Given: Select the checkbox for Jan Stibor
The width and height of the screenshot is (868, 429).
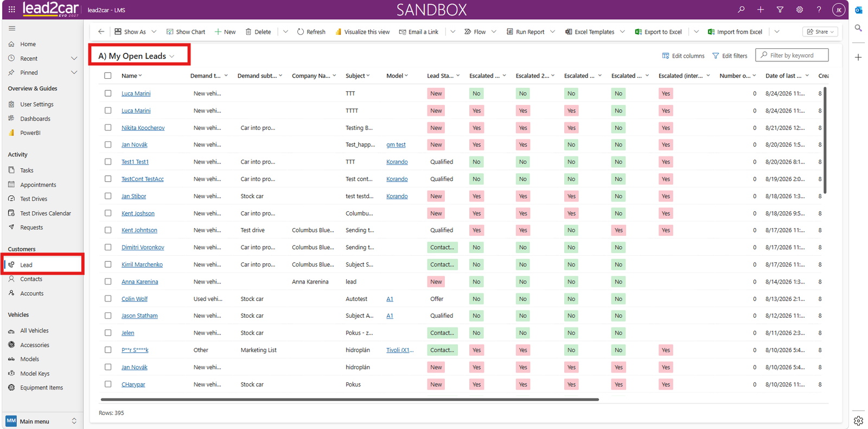Looking at the screenshot, I should [x=108, y=196].
